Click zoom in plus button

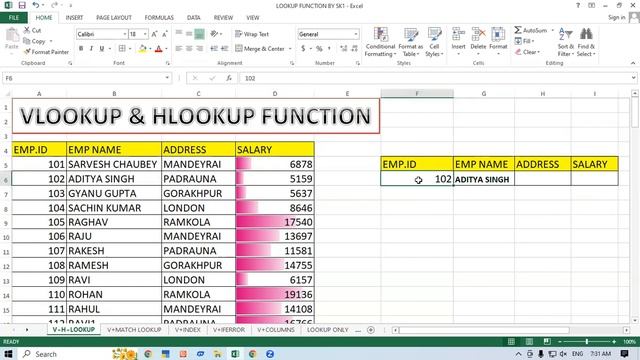[614, 342]
